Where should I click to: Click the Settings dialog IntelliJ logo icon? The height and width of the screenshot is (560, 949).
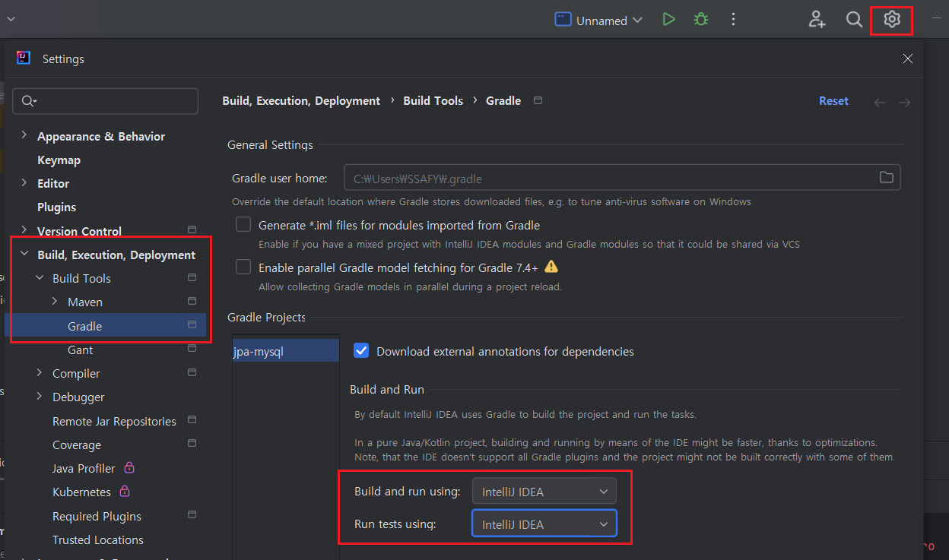click(x=24, y=58)
